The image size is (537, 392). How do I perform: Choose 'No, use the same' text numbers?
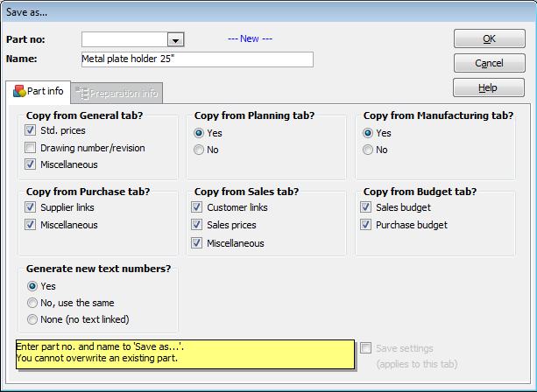click(x=32, y=303)
